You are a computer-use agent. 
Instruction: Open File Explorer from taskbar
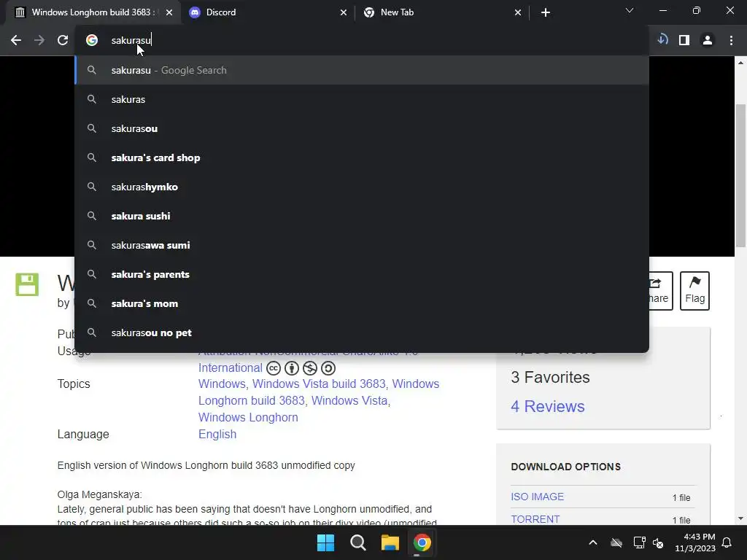pos(390,542)
